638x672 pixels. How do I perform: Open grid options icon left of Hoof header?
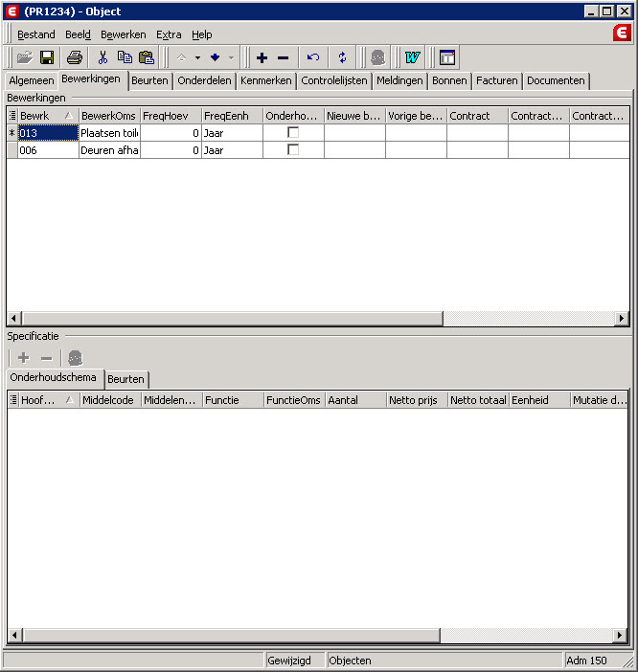click(13, 400)
